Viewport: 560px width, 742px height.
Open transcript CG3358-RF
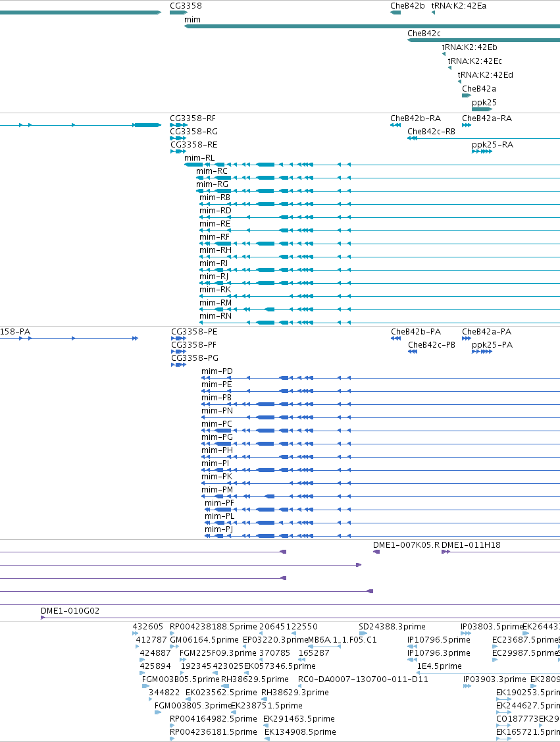pos(193,119)
